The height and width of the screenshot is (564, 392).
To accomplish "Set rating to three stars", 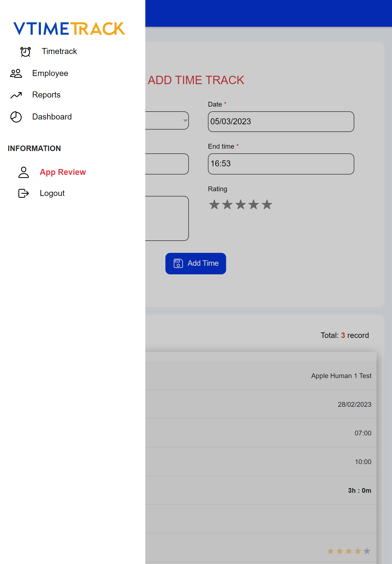I will tap(241, 205).
